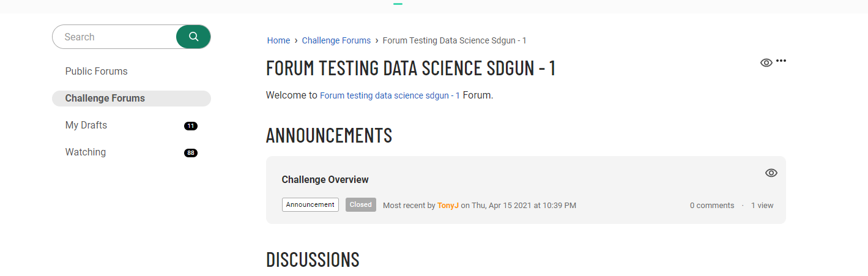Image resolution: width=868 pixels, height=276 pixels.
Task: Go to Home via breadcrumb
Action: point(278,40)
